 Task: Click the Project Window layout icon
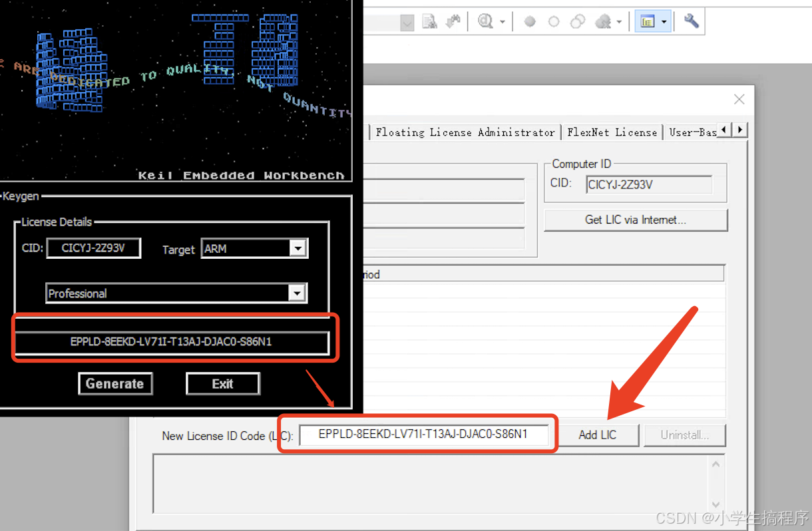pos(647,22)
